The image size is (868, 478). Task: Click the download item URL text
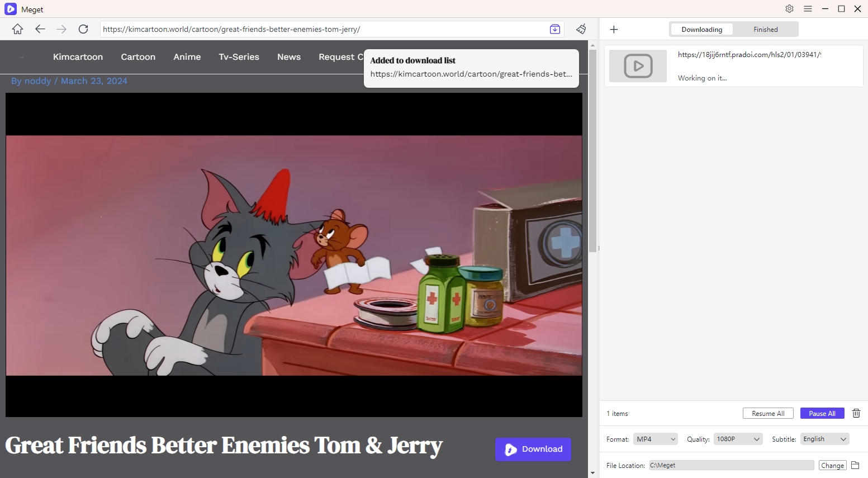[x=749, y=55]
